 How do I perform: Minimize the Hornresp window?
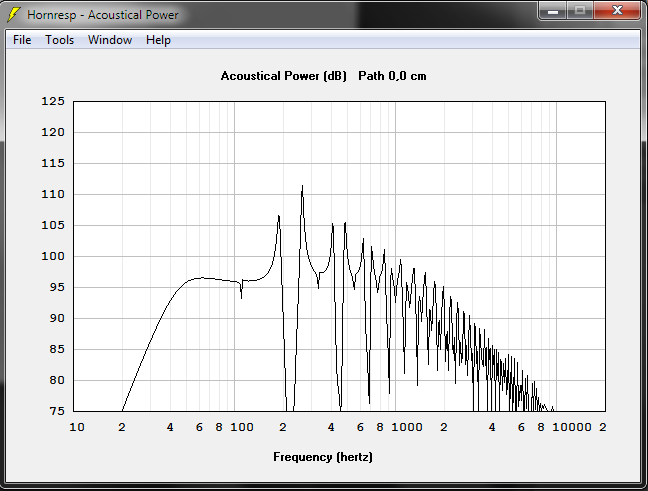click(553, 11)
